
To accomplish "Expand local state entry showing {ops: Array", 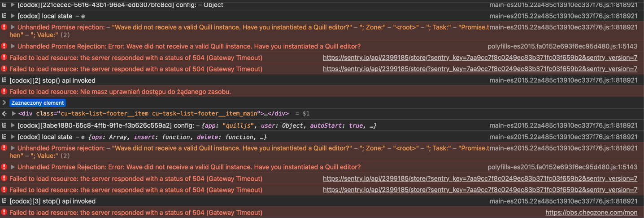I will 13,137.
